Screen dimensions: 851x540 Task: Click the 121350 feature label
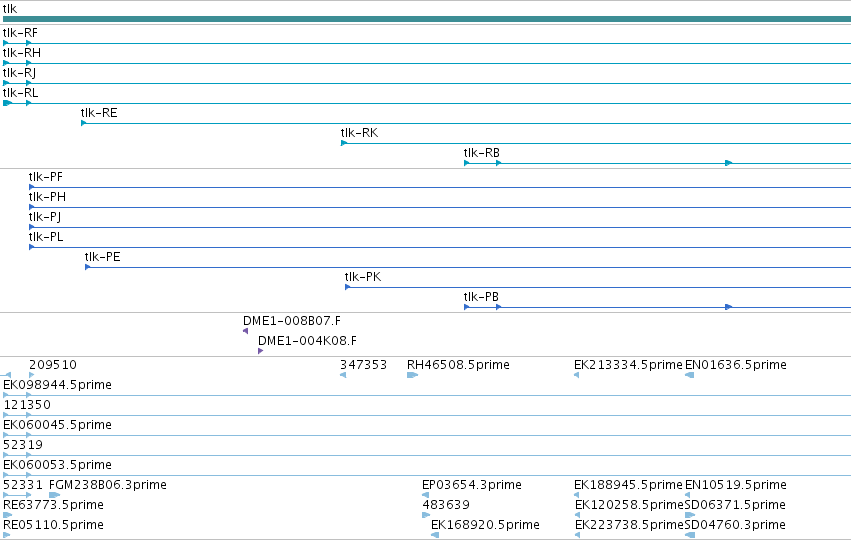click(x=27, y=405)
